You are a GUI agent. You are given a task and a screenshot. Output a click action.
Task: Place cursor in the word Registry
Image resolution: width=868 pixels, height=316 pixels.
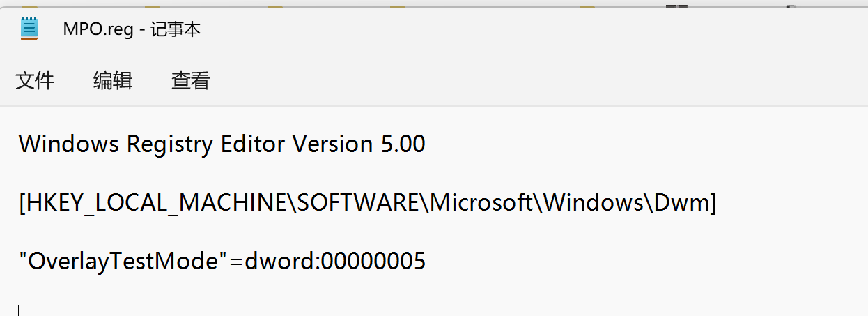click(170, 144)
